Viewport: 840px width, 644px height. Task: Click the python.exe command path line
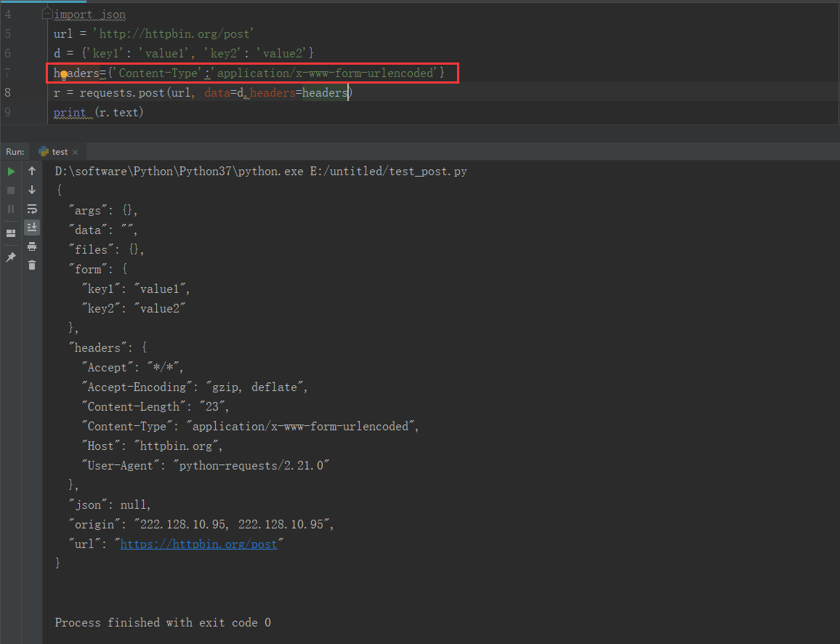tap(261, 172)
